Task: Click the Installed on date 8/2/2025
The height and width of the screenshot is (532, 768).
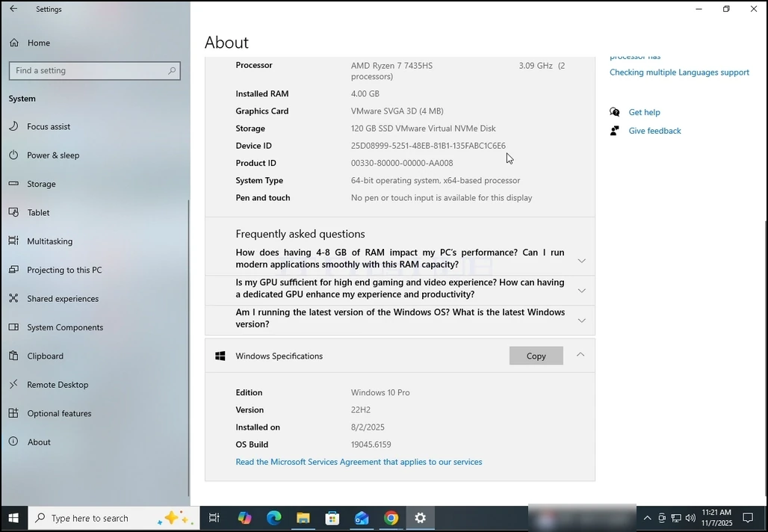Action: tap(368, 427)
